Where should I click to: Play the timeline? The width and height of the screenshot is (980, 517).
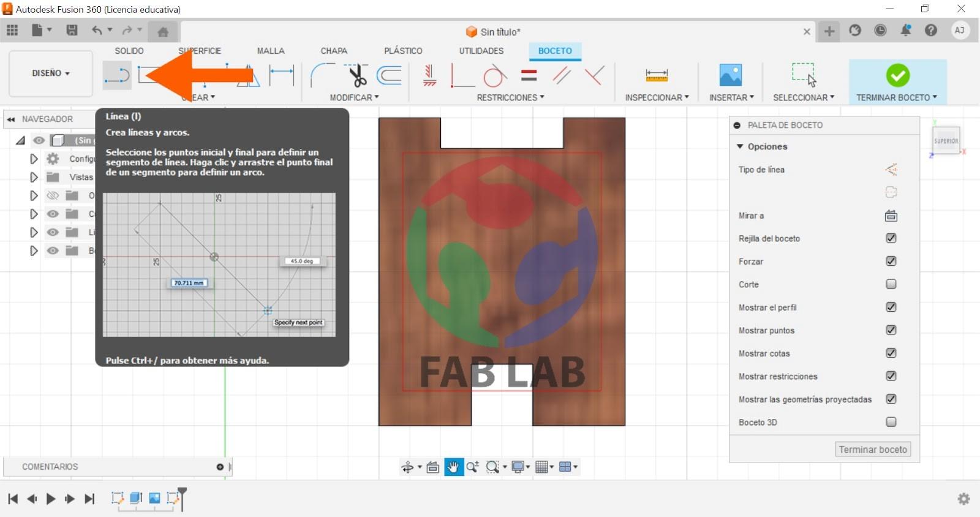[x=51, y=499]
